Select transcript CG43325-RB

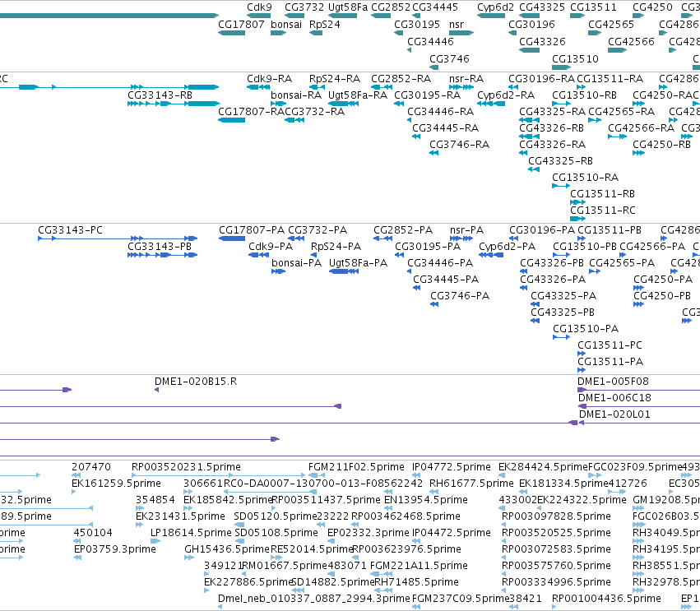point(560,161)
